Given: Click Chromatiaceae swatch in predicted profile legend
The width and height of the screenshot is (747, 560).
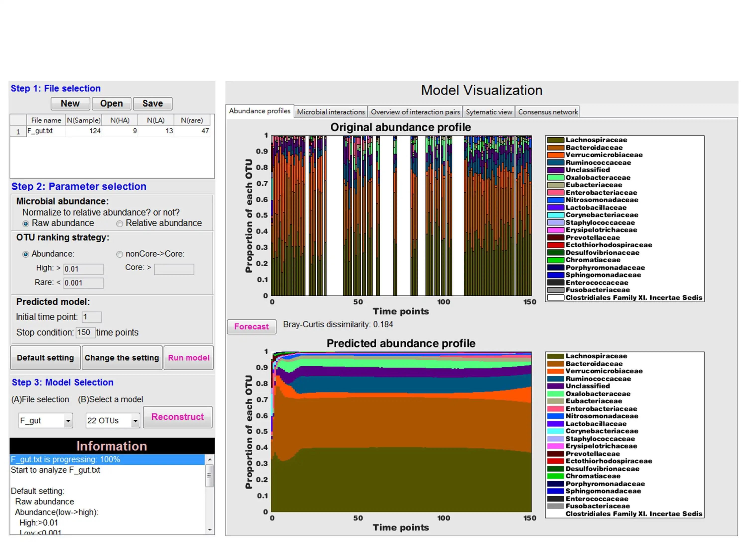Looking at the screenshot, I should pyautogui.click(x=556, y=476).
